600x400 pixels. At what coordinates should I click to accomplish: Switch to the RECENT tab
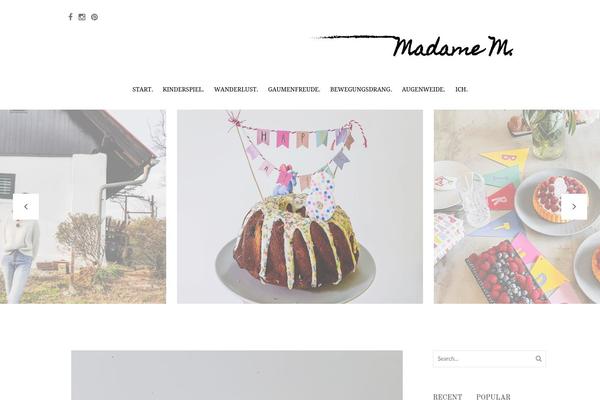click(x=447, y=397)
